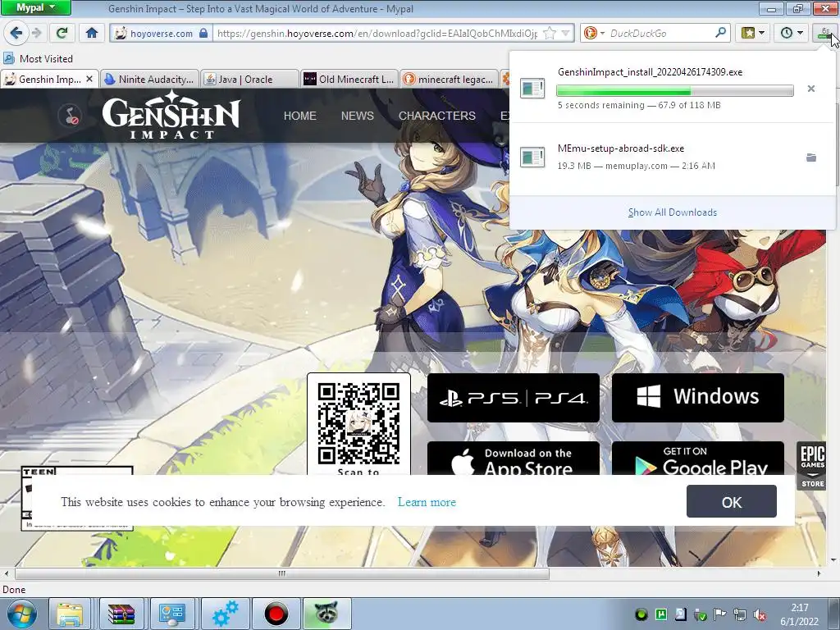Click the Genshin Impact logo
The image size is (840, 630).
(171, 115)
